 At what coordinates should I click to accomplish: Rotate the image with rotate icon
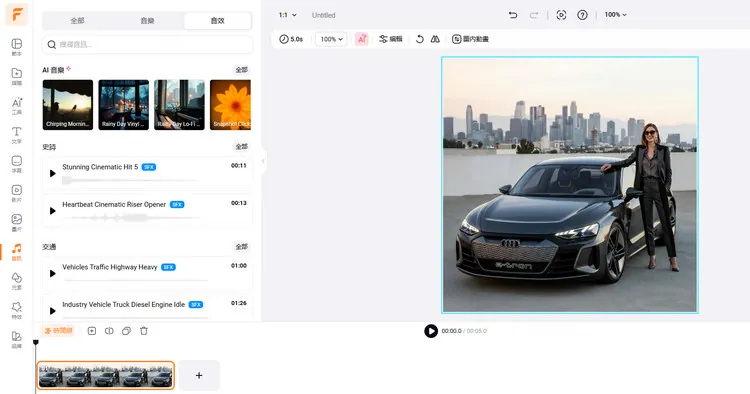coord(419,39)
